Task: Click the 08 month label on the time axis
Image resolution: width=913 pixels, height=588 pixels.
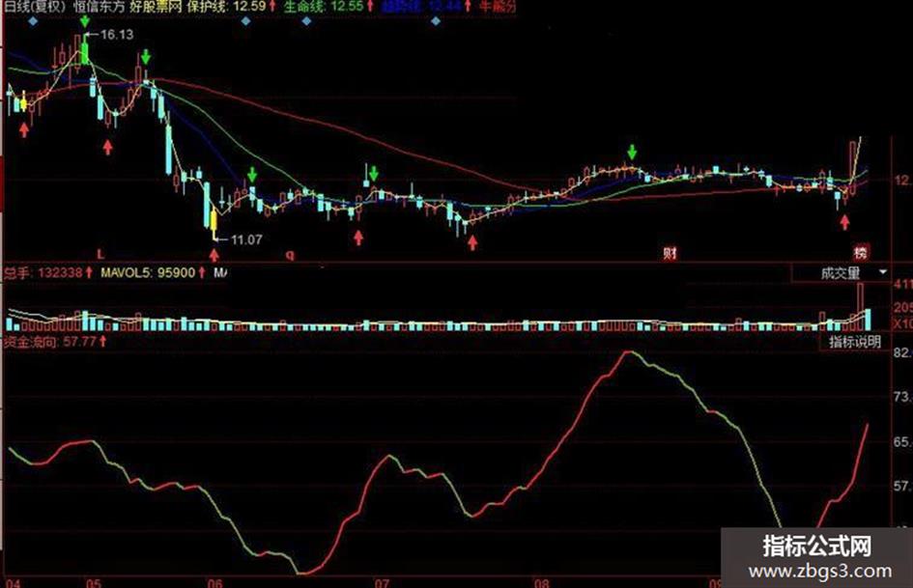Action: coord(541,583)
